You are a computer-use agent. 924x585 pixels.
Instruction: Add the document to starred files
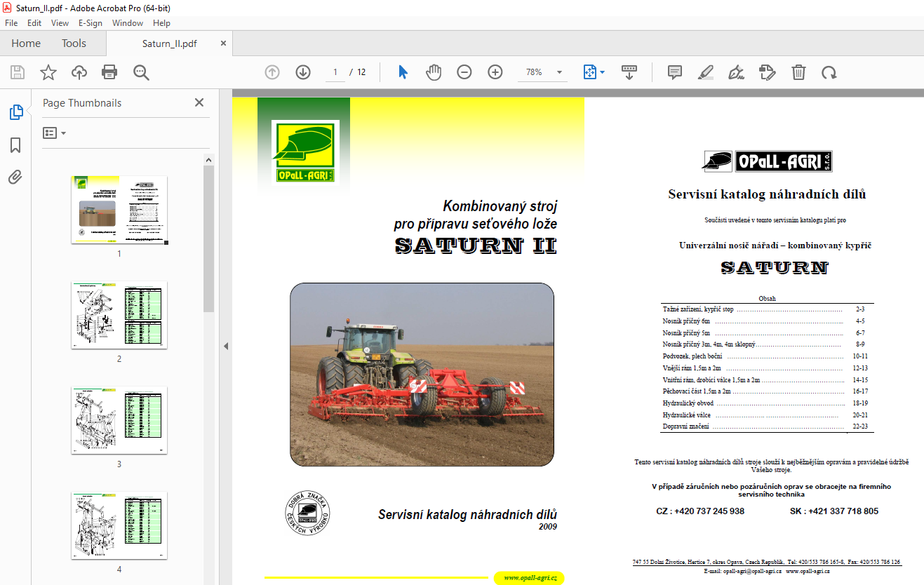click(48, 72)
